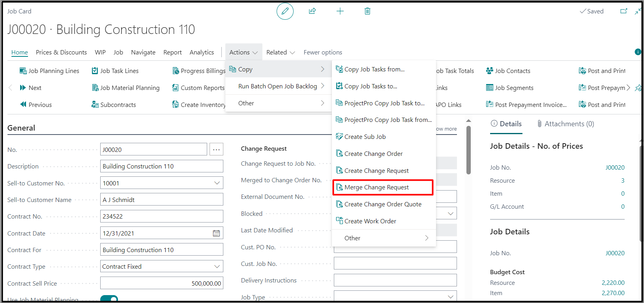Select Create Work Order
Image resolution: width=644 pixels, height=303 pixels.
[384, 221]
